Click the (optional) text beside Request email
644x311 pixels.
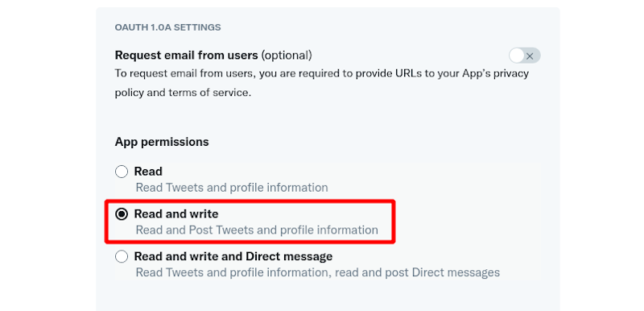(287, 55)
